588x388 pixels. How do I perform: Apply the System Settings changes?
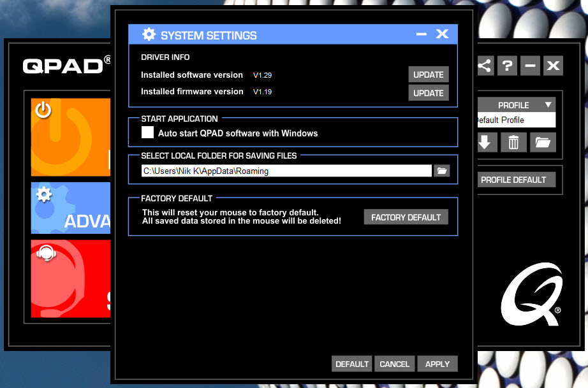[437, 364]
